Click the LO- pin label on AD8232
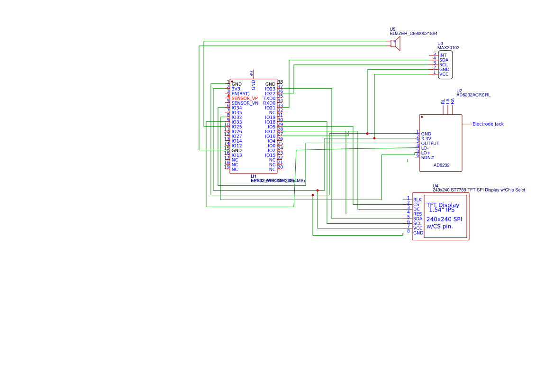This screenshot has width=554, height=392. point(425,148)
